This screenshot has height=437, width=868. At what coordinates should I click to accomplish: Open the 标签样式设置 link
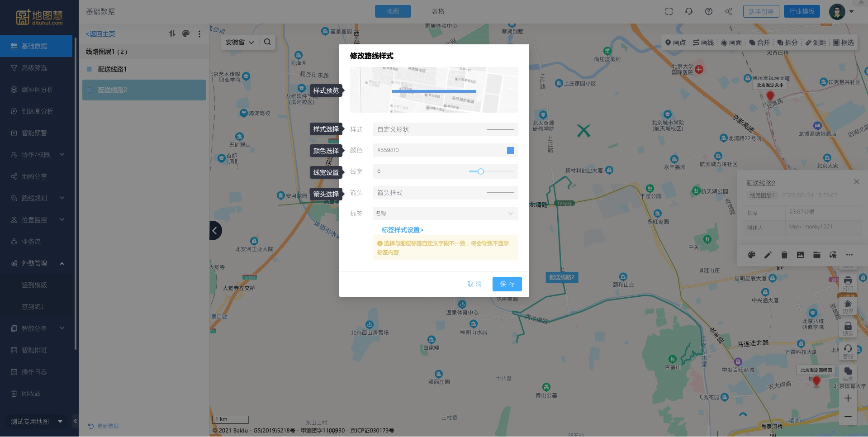click(x=402, y=230)
